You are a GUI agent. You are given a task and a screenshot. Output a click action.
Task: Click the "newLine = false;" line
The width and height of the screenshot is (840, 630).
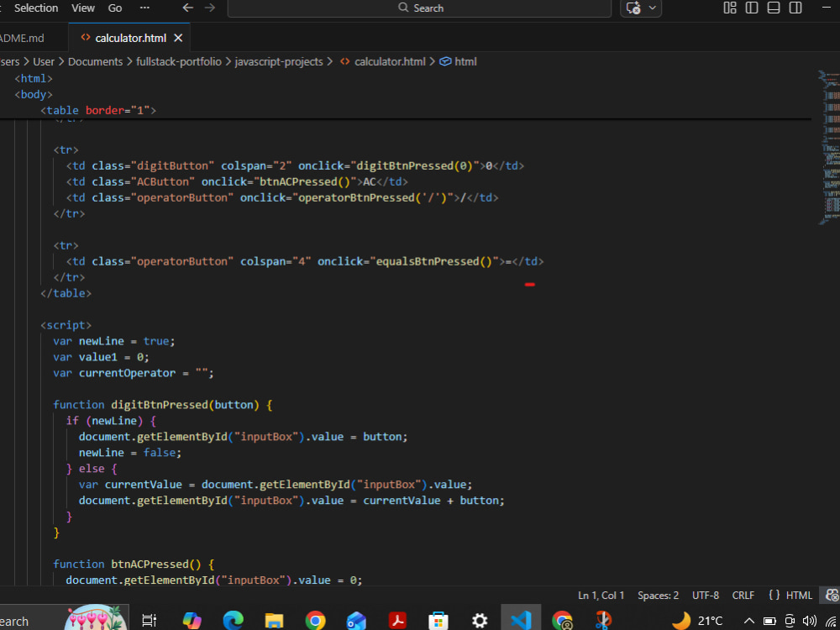(x=130, y=453)
